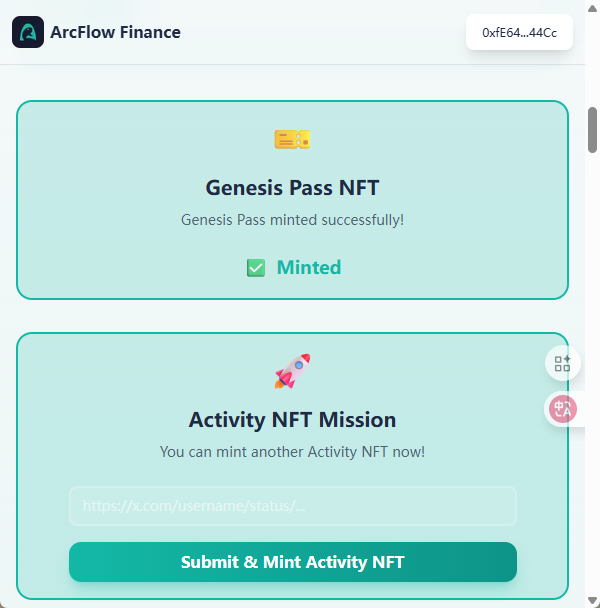Image resolution: width=600 pixels, height=608 pixels.
Task: Open the floating grid sparkle tool icon
Action: (562, 364)
